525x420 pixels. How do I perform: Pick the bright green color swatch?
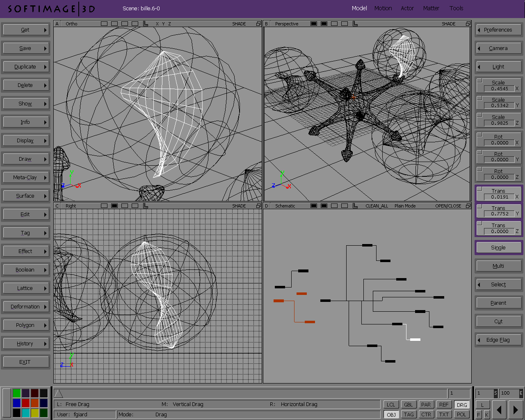[16, 393]
